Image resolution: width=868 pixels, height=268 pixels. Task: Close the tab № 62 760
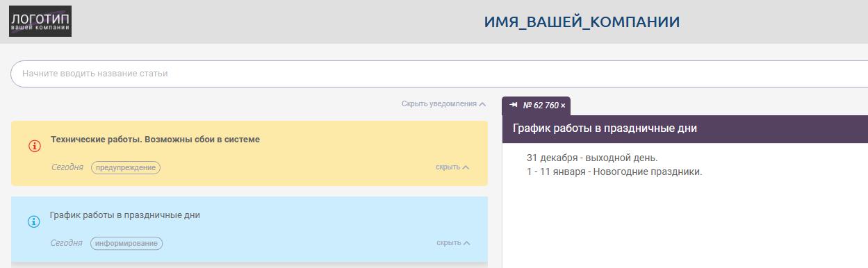tap(563, 106)
